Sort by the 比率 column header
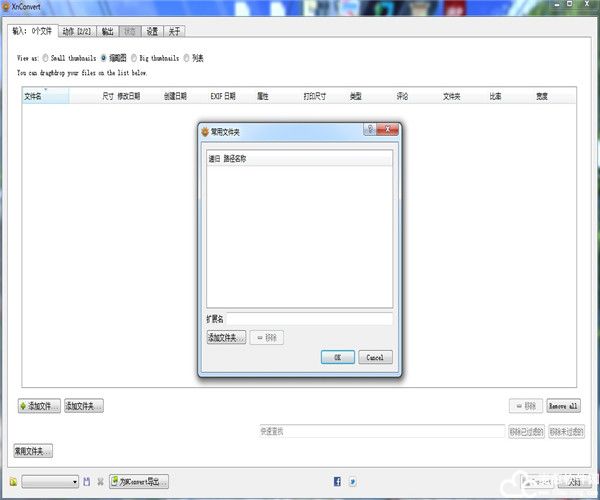This screenshot has width=600, height=500. [x=495, y=96]
